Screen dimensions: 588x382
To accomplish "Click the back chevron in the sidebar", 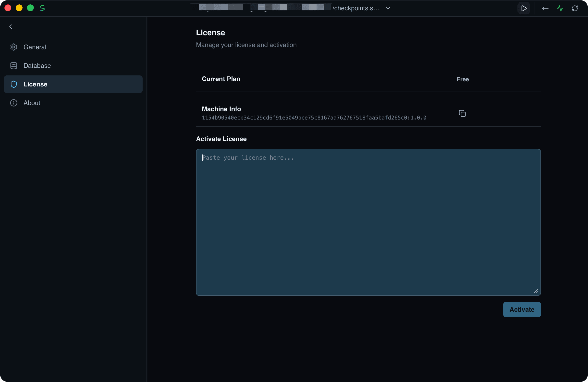I will (x=11, y=27).
